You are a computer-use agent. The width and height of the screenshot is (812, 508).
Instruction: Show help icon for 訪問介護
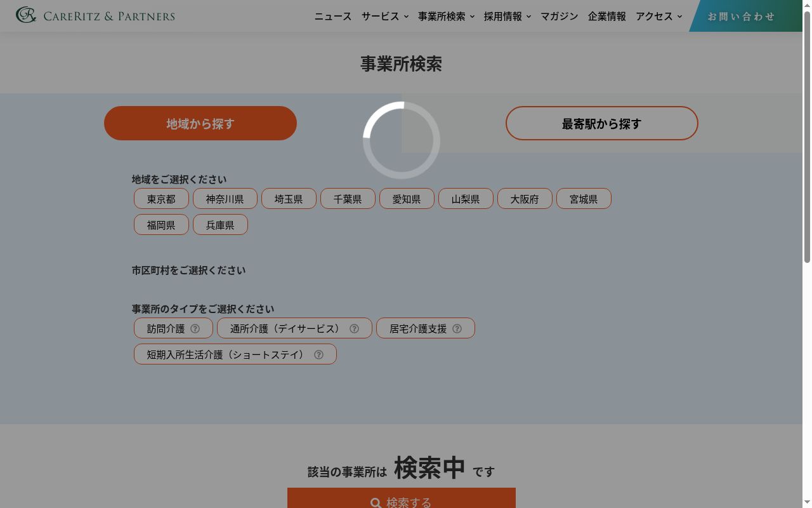[195, 329]
